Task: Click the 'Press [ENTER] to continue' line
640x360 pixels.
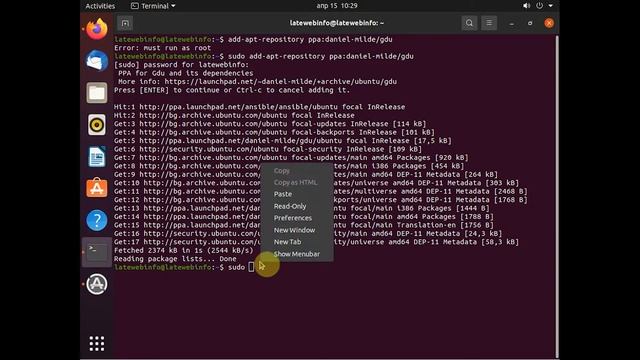Action: [x=232, y=90]
